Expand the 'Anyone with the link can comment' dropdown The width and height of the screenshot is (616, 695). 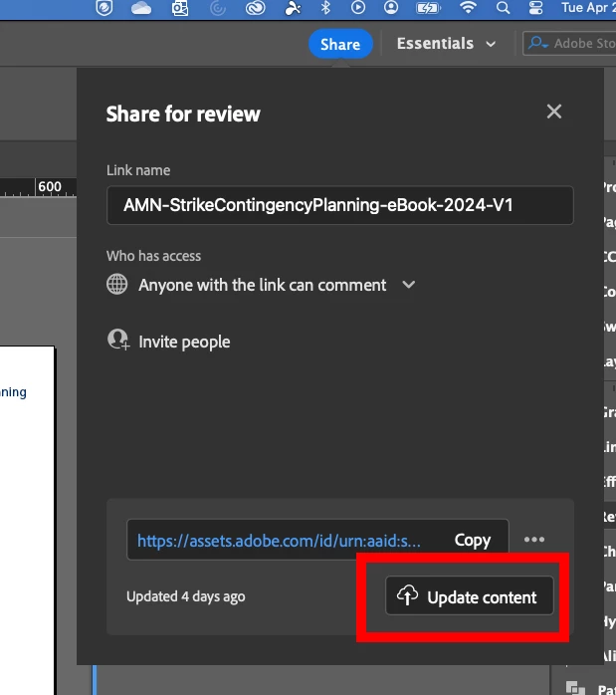coord(409,285)
